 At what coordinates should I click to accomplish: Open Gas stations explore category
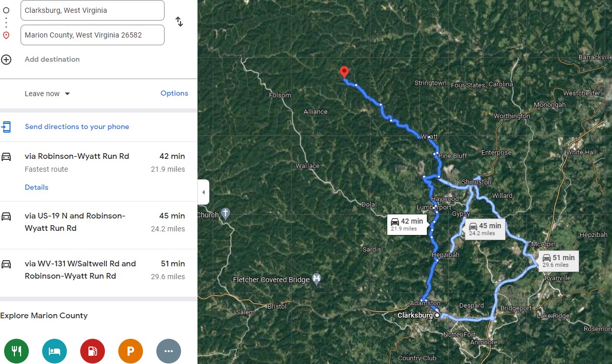click(93, 351)
